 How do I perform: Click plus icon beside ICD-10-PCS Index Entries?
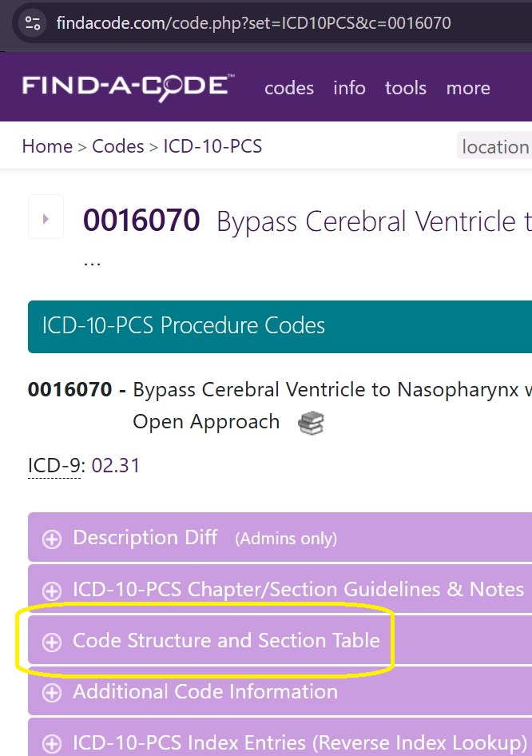pyautogui.click(x=52, y=742)
